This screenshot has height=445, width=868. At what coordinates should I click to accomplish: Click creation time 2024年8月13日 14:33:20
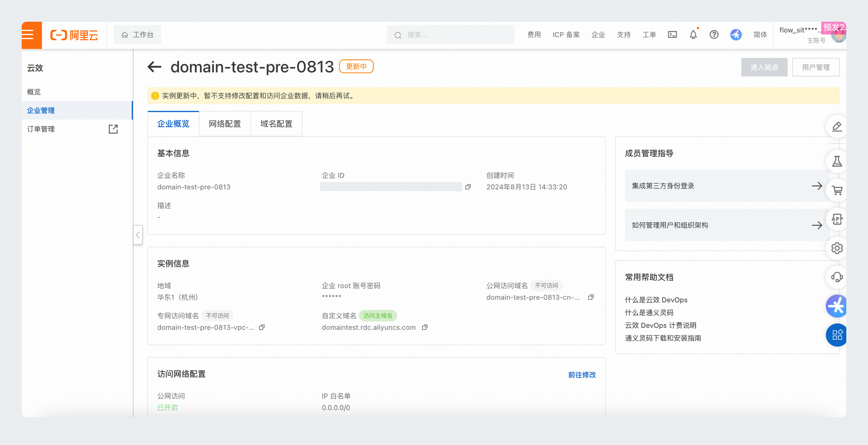[x=526, y=187]
